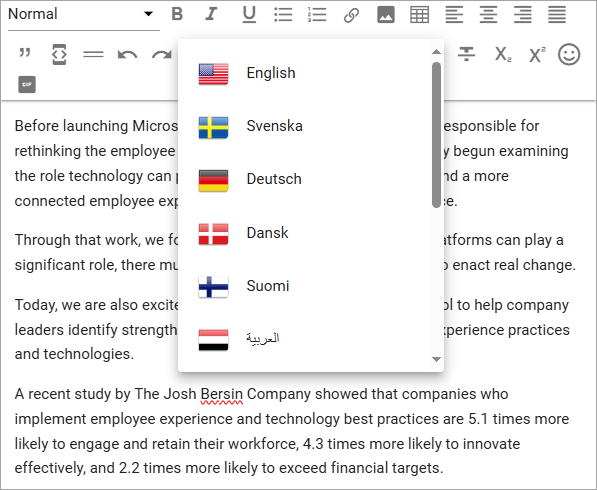Apply strikethrough formatting
The height and width of the screenshot is (490, 597).
[466, 54]
